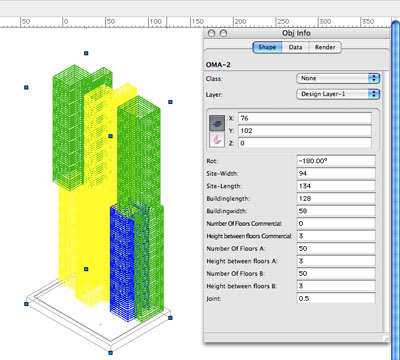Click the handle right of the tall green tower
Image resolution: width=400 pixels, height=360 pixels.
pyautogui.click(x=170, y=102)
